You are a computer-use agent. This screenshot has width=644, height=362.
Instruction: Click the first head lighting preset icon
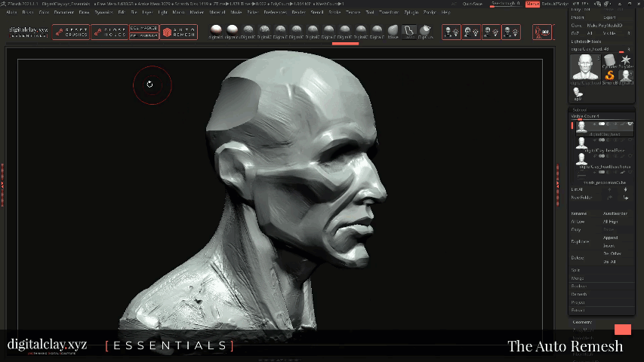pyautogui.click(x=451, y=32)
